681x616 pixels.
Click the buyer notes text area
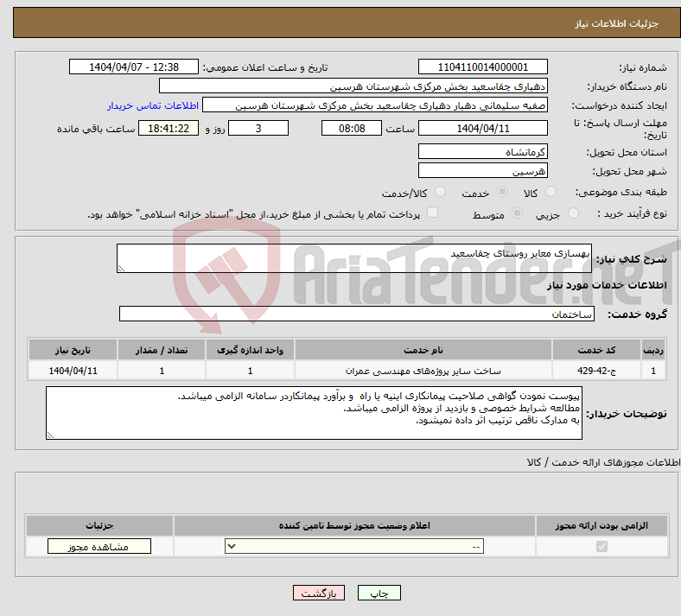point(314,413)
